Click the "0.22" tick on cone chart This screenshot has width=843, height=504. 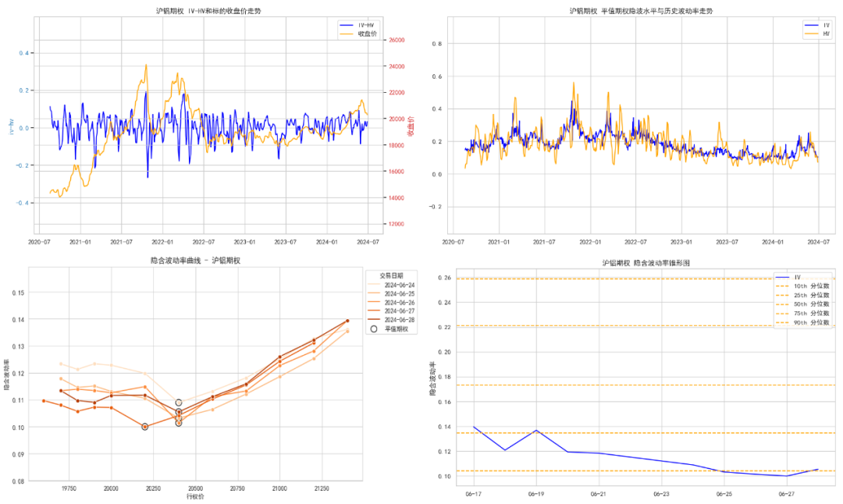click(444, 327)
